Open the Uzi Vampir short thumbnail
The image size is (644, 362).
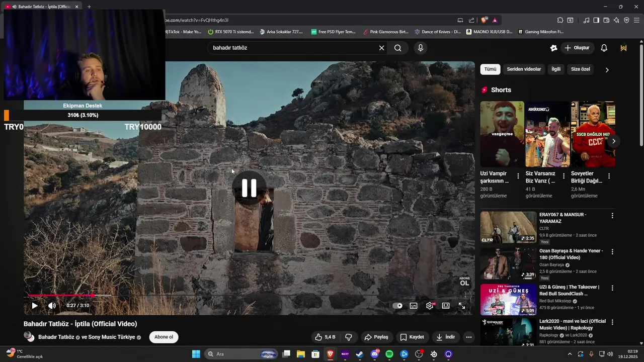coord(502,134)
